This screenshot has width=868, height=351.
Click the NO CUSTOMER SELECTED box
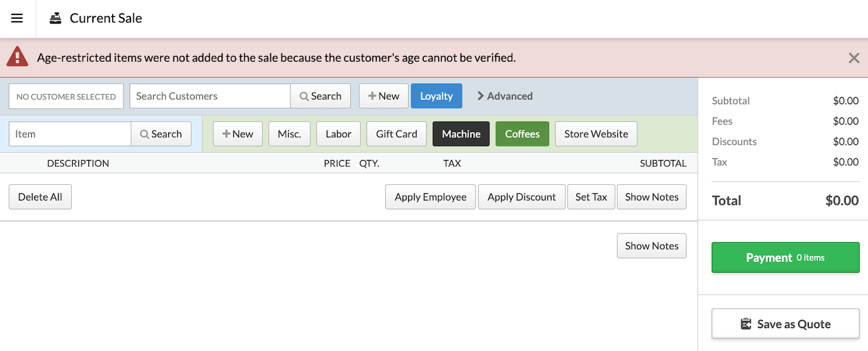click(66, 96)
